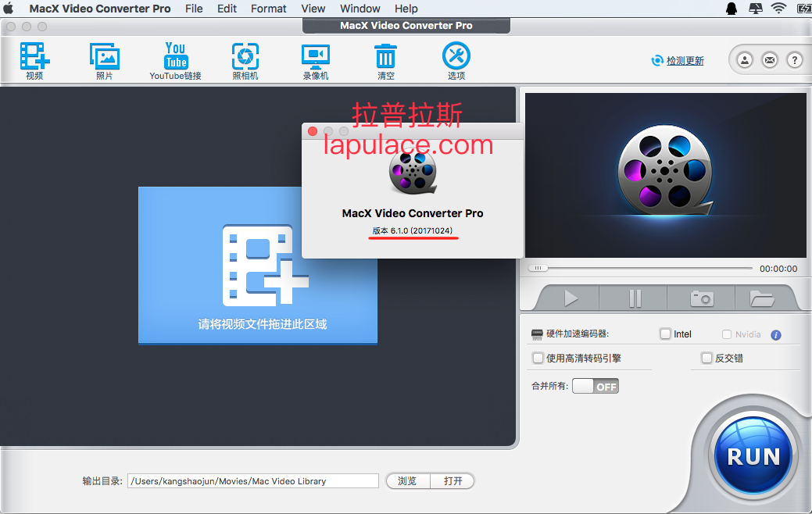Screen dimensions: 812x514
Task: Click the 版本 6.1.0 (20171024) text
Action: coord(413,231)
